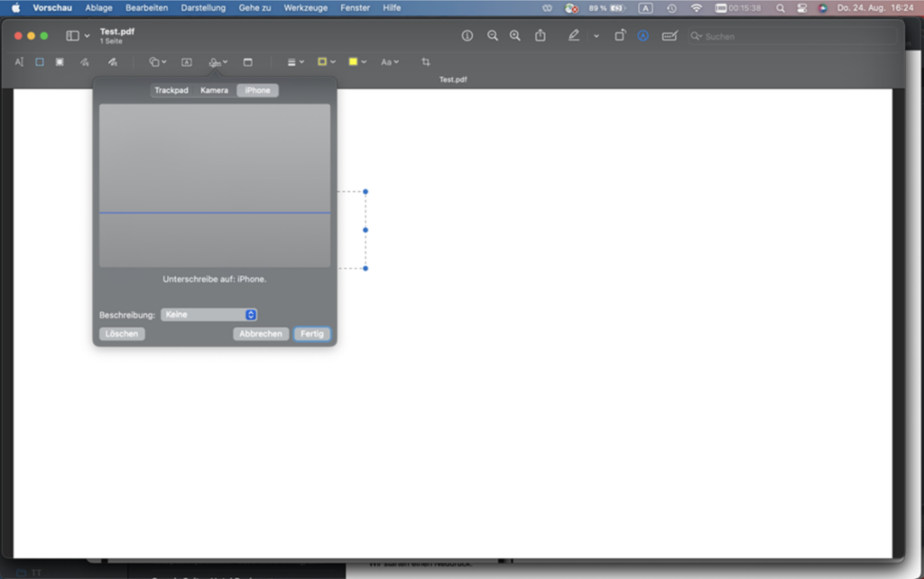
Task: Select the Sketch drawing tool
Action: [x=85, y=62]
